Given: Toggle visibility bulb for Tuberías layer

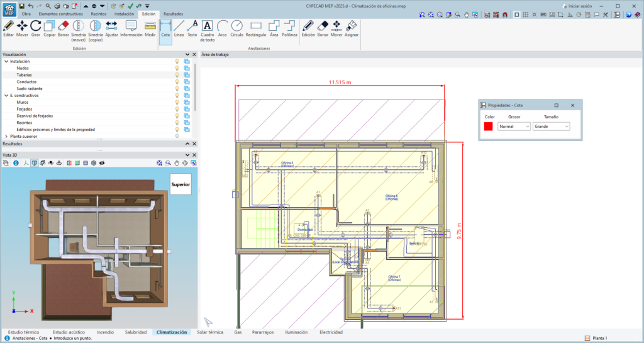Looking at the screenshot, I should (177, 75).
